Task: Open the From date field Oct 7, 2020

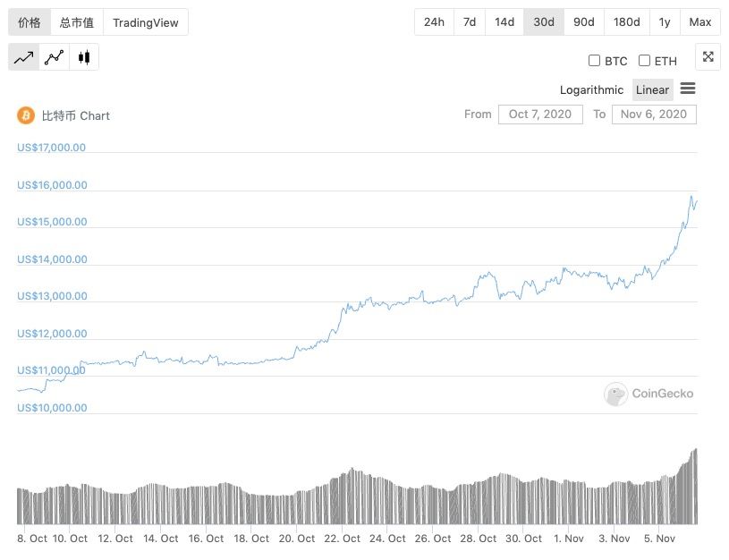Action: coord(540,114)
